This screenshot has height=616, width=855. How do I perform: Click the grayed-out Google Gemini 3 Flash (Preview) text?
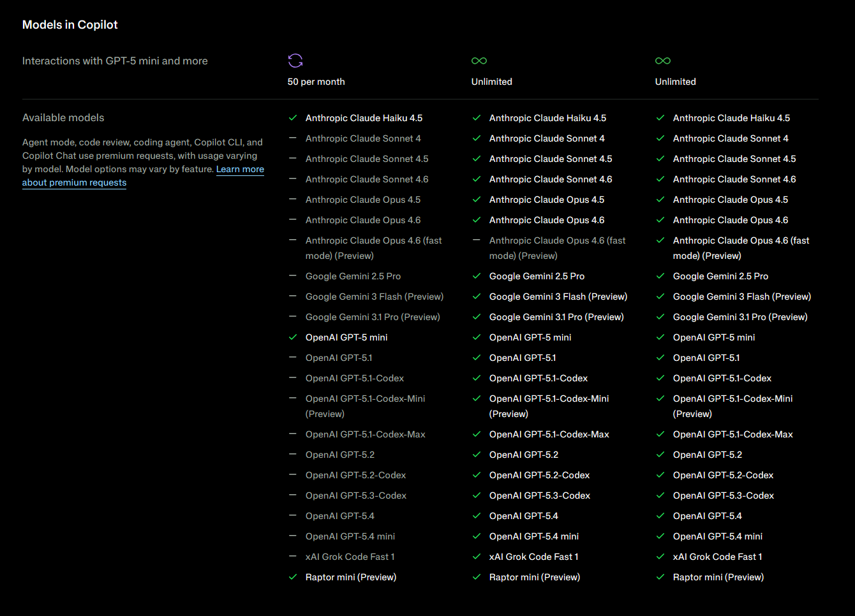point(375,297)
